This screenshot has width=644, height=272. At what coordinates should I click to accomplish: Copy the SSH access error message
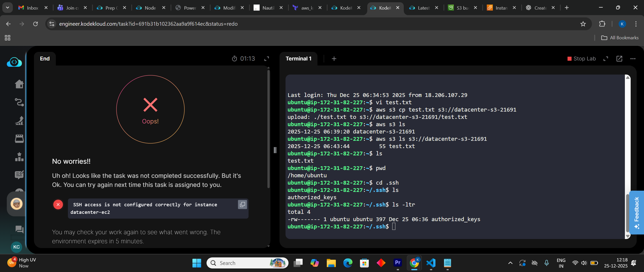[x=242, y=205]
